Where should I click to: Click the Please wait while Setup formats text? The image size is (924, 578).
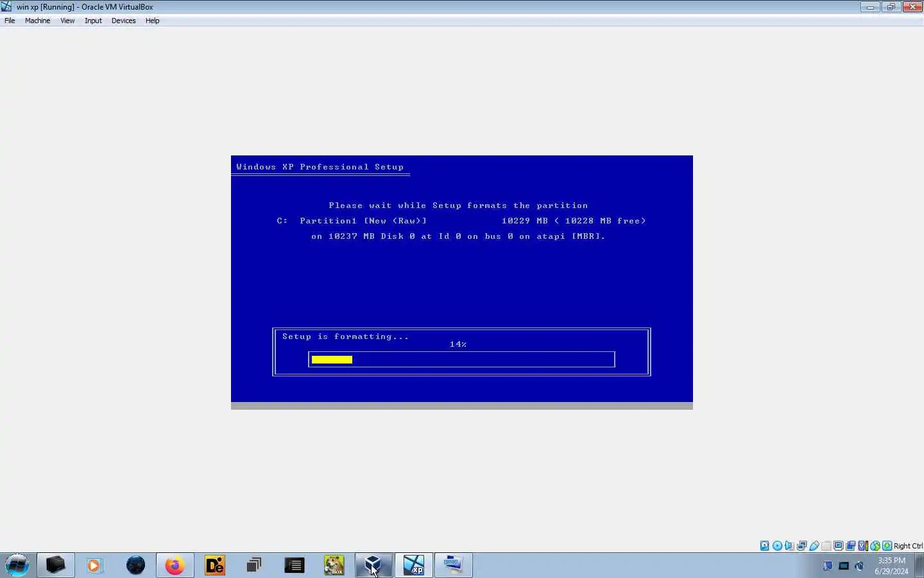click(458, 206)
